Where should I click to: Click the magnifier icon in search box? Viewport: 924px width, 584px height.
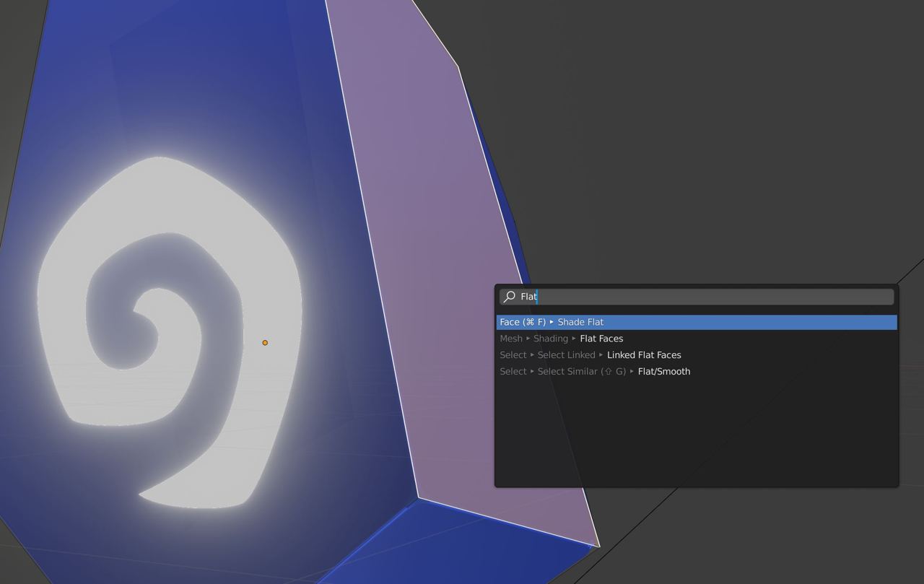[x=509, y=297]
